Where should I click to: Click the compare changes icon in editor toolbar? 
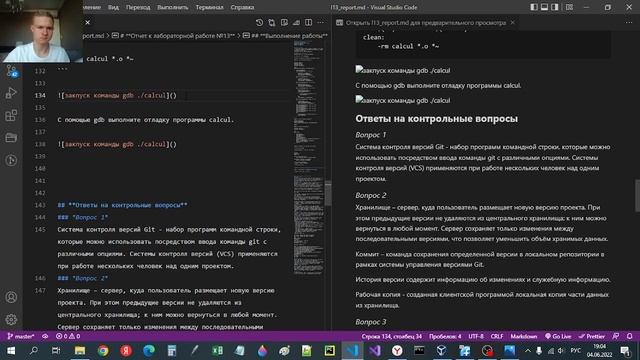click(271, 22)
